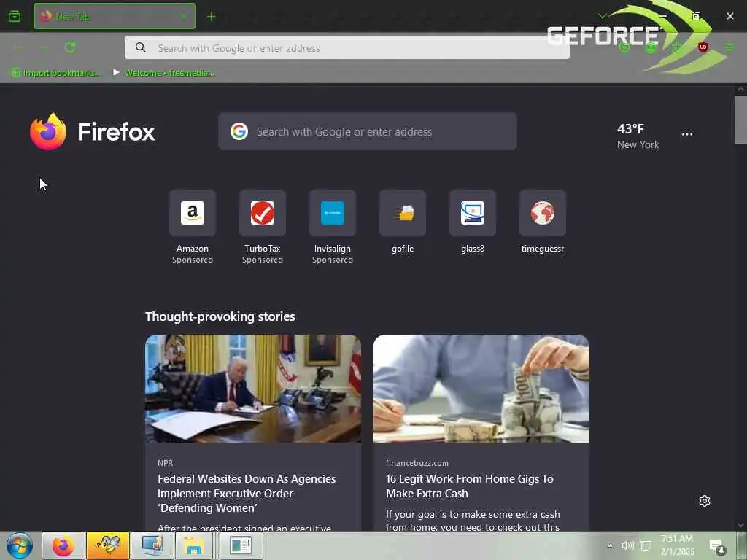Open weather widget three-dot options menu
Image resolution: width=747 pixels, height=560 pixels.
(x=687, y=134)
